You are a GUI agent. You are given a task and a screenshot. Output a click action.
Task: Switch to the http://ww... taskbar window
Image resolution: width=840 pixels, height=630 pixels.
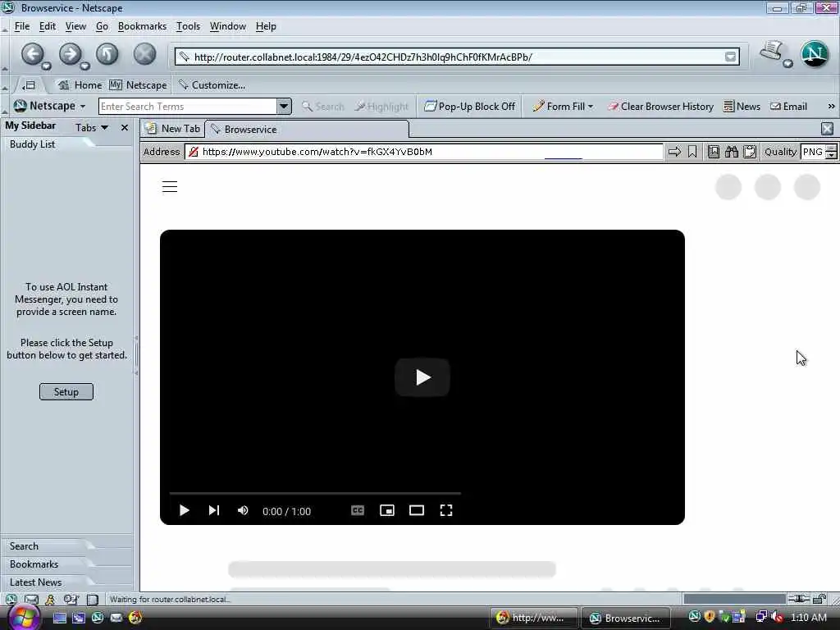pyautogui.click(x=533, y=618)
